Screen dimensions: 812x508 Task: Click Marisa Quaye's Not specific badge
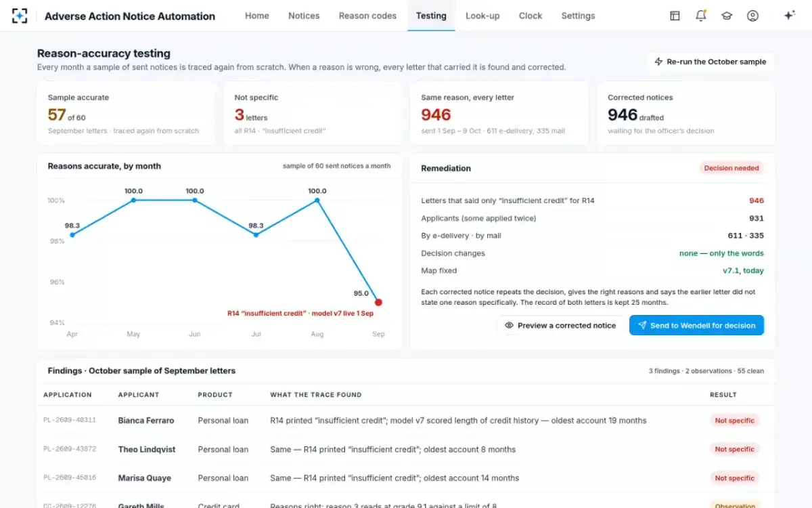(x=734, y=478)
